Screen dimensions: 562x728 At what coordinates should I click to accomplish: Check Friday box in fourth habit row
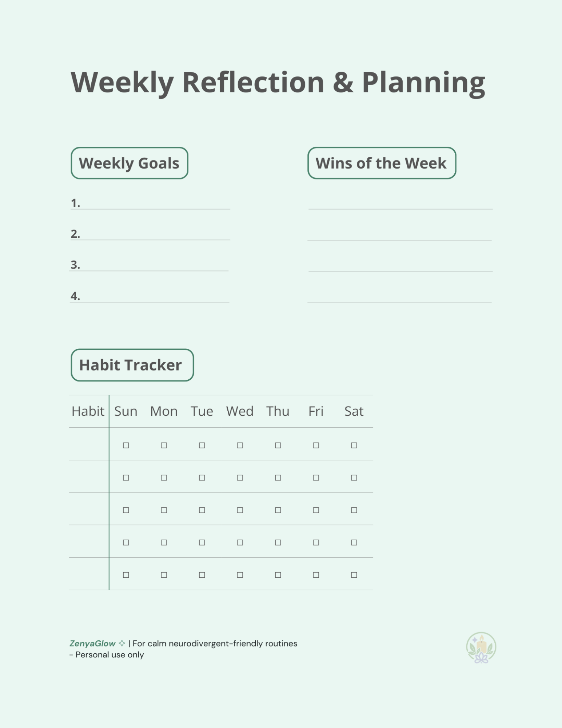tap(316, 542)
